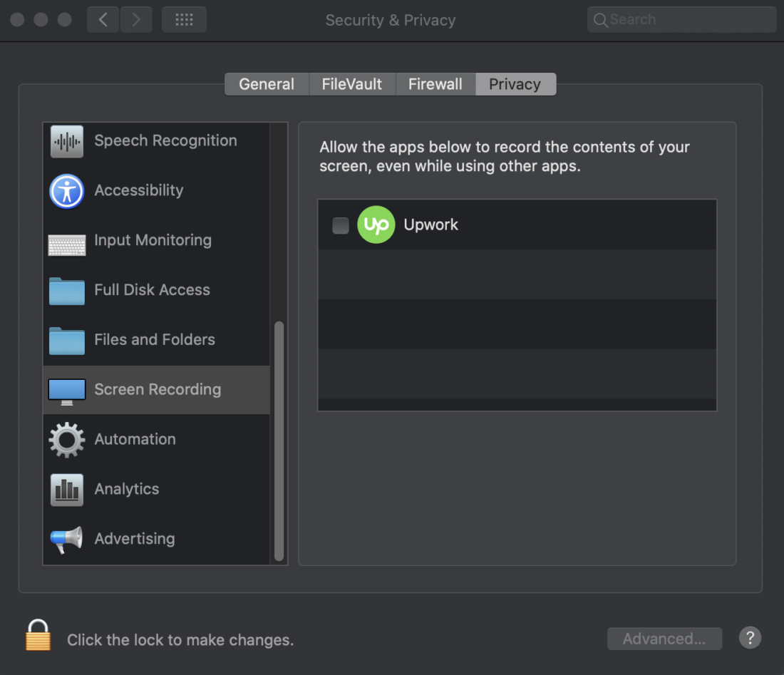Image resolution: width=784 pixels, height=675 pixels.
Task: Open the FileVault tab
Action: 351,84
